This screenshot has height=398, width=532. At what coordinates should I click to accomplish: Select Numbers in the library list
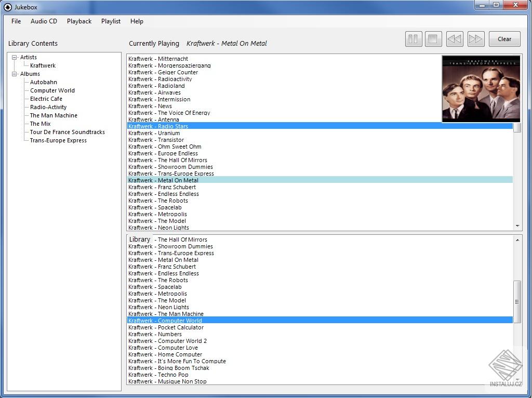point(155,334)
